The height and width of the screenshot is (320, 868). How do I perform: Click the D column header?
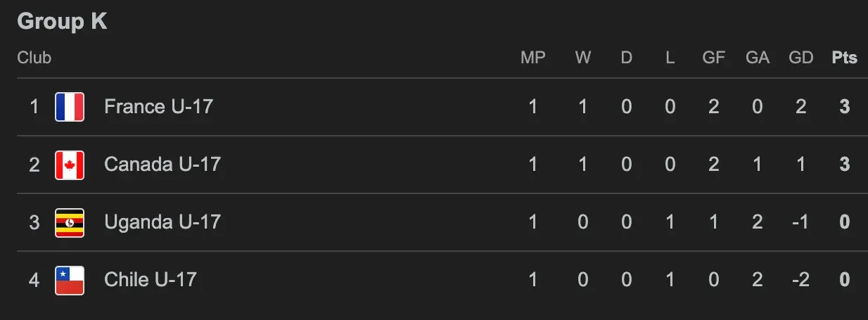coord(626,58)
